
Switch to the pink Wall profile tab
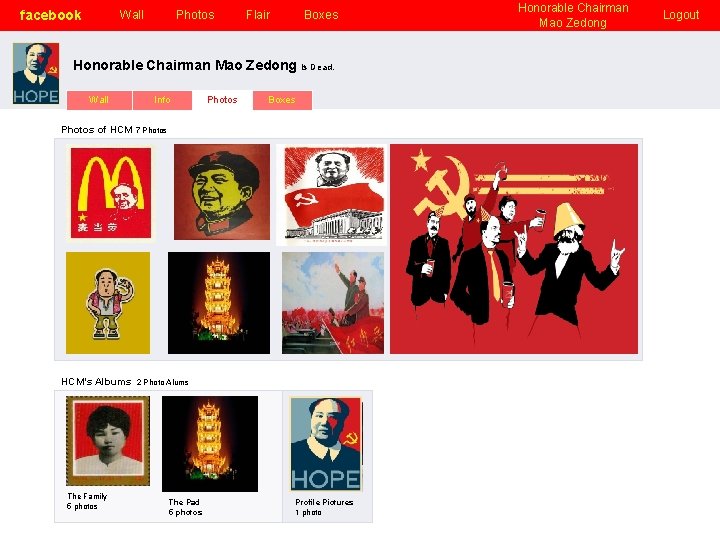pyautogui.click(x=99, y=100)
